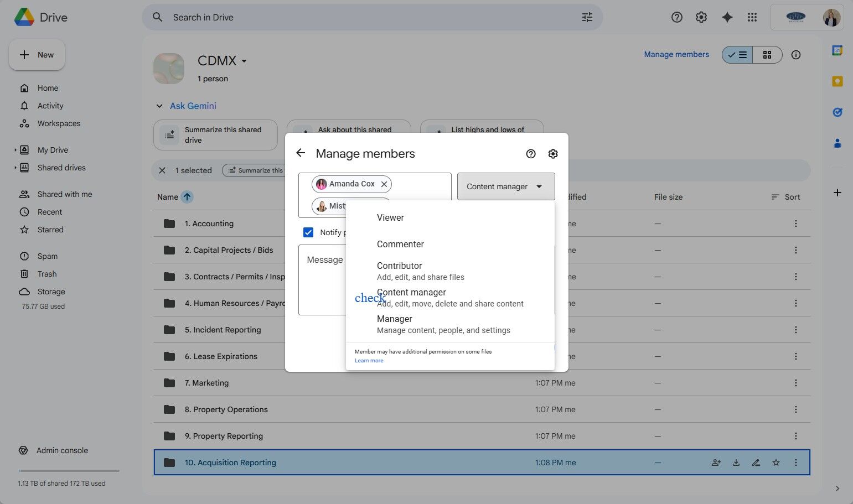Open the Google apps grid launcher
This screenshot has height=504, width=853.
(x=752, y=17)
